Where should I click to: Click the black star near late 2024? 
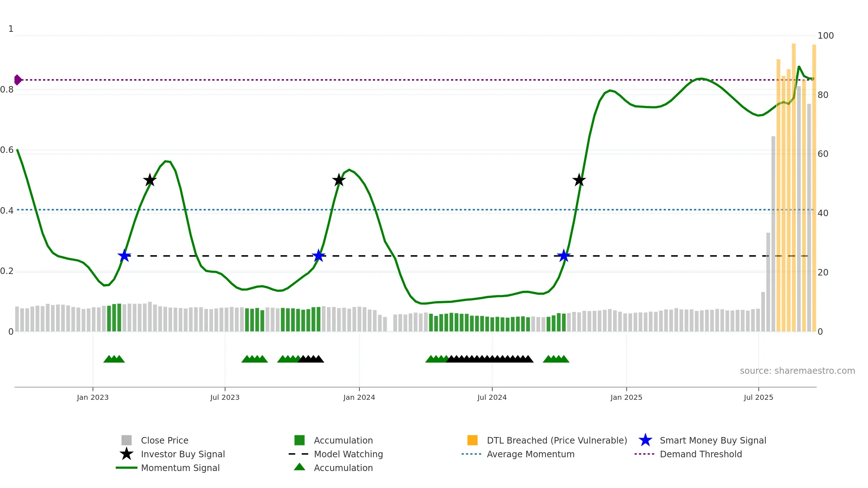click(579, 180)
